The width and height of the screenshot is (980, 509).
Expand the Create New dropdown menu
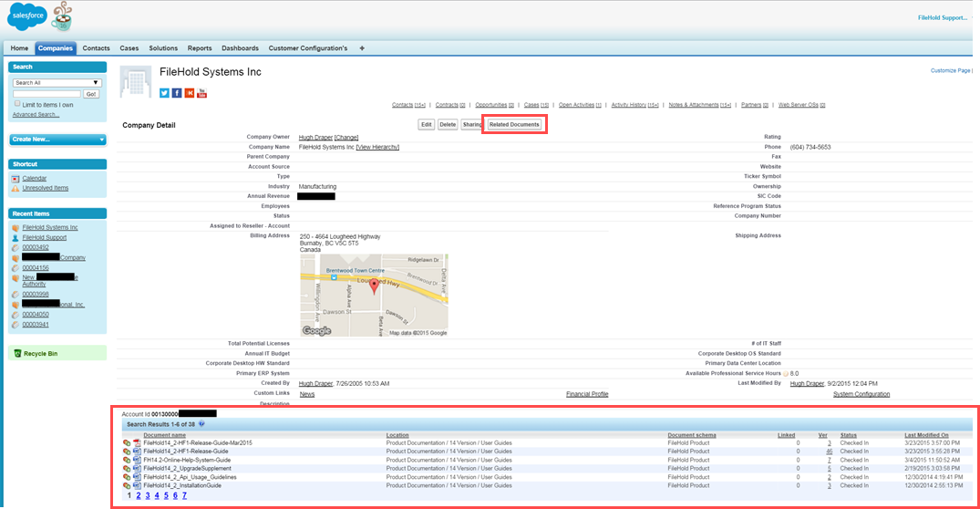57,140
